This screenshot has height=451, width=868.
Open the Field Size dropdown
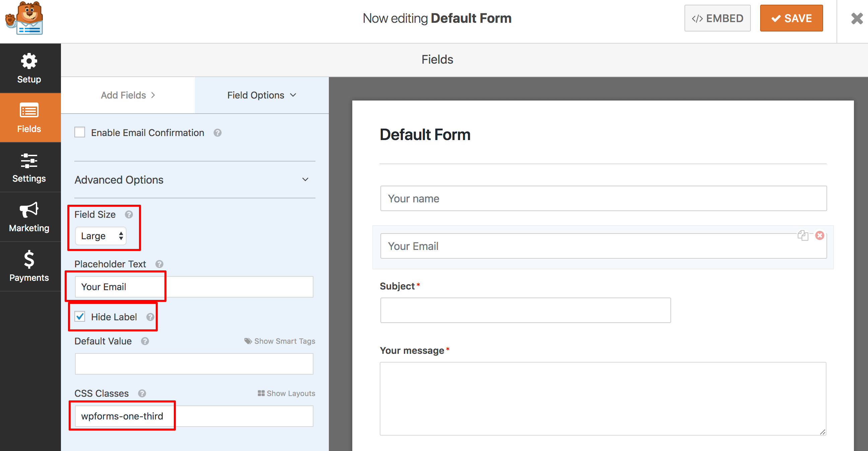[101, 236]
